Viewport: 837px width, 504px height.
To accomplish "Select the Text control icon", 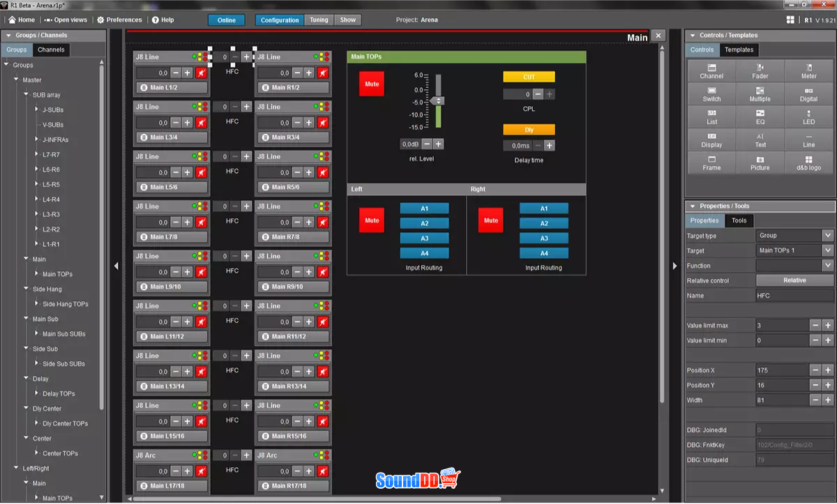I will tap(760, 140).
